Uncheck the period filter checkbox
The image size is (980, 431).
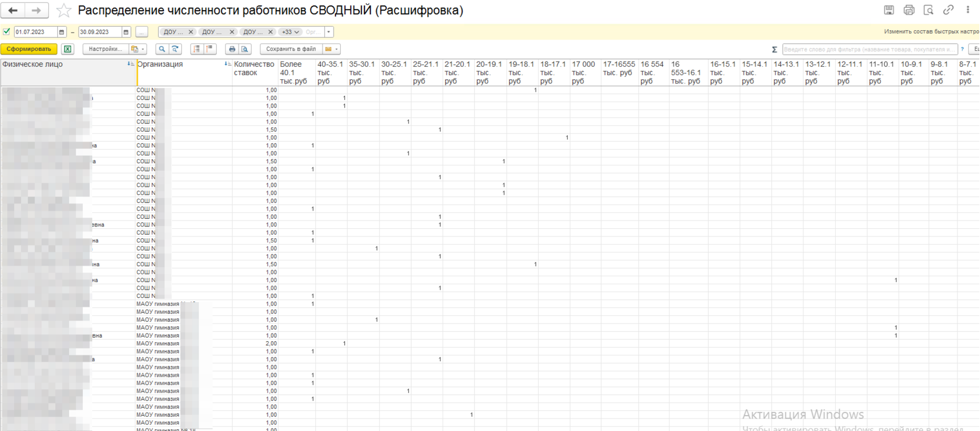pos(6,32)
